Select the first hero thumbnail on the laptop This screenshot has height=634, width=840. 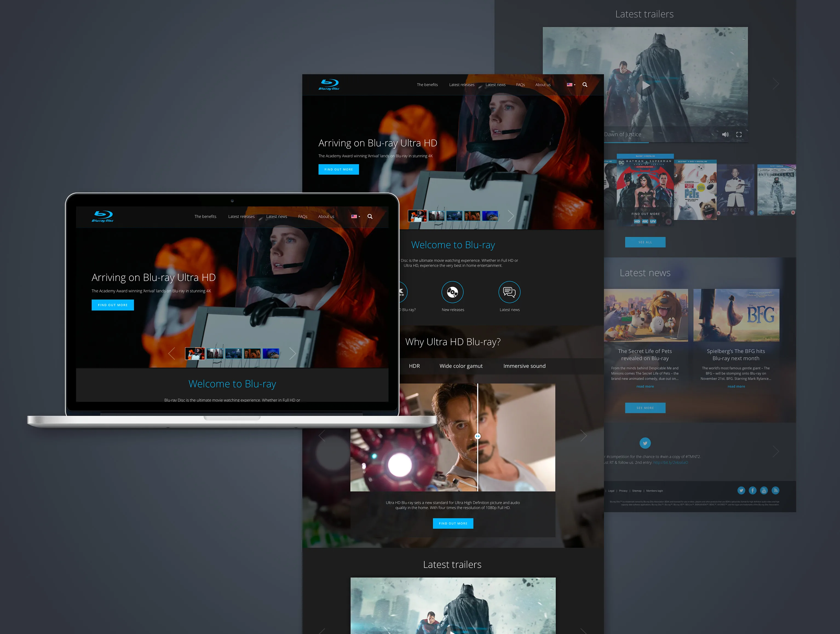coord(195,353)
